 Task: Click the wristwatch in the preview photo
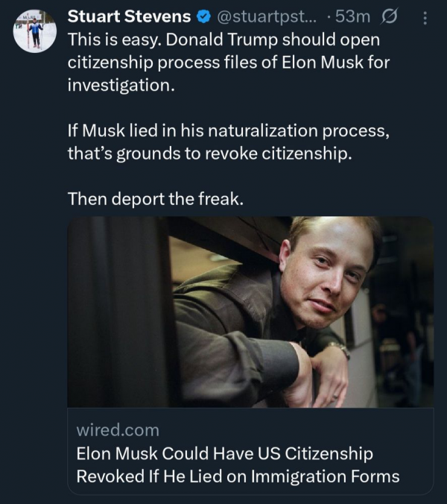(340, 349)
